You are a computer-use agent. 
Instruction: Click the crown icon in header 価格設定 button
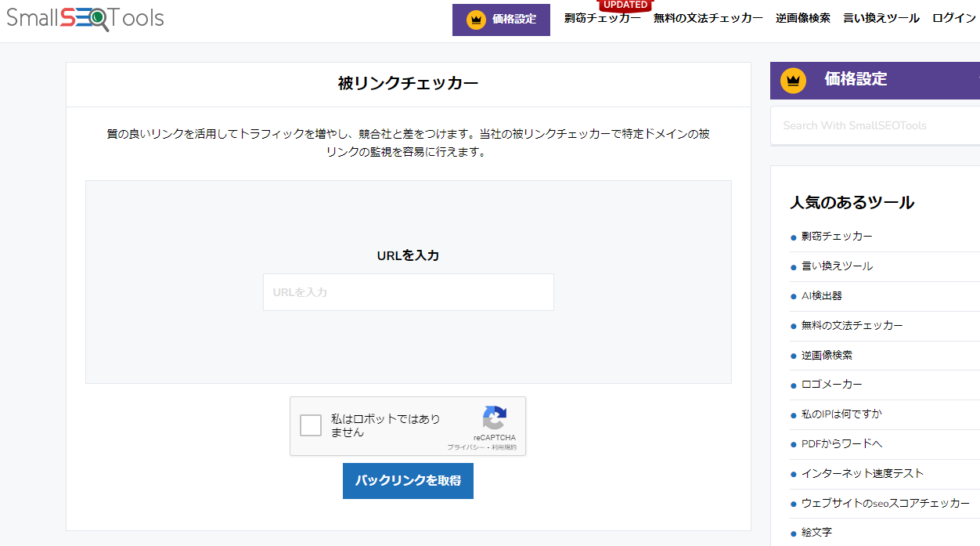click(476, 20)
